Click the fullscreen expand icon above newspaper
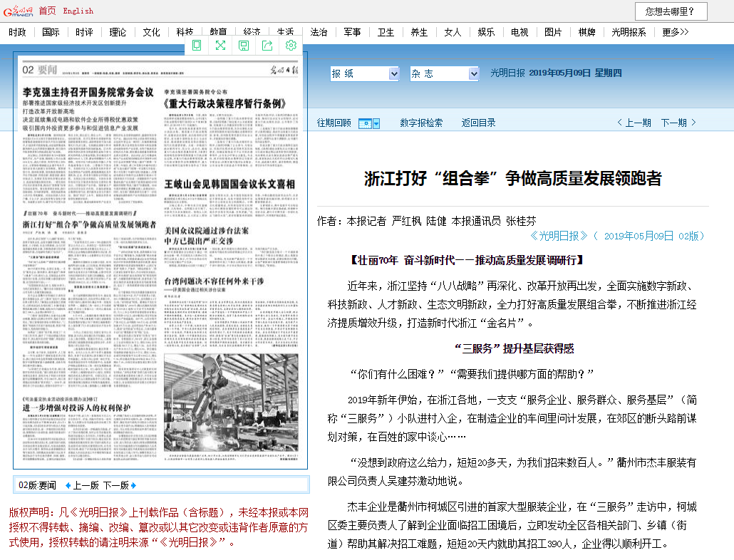Viewport: 734px width, 560px height. coord(220,46)
